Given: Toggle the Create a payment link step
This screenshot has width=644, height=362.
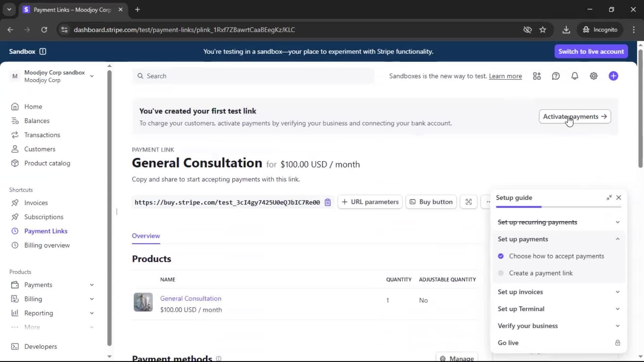Looking at the screenshot, I should tap(541, 273).
